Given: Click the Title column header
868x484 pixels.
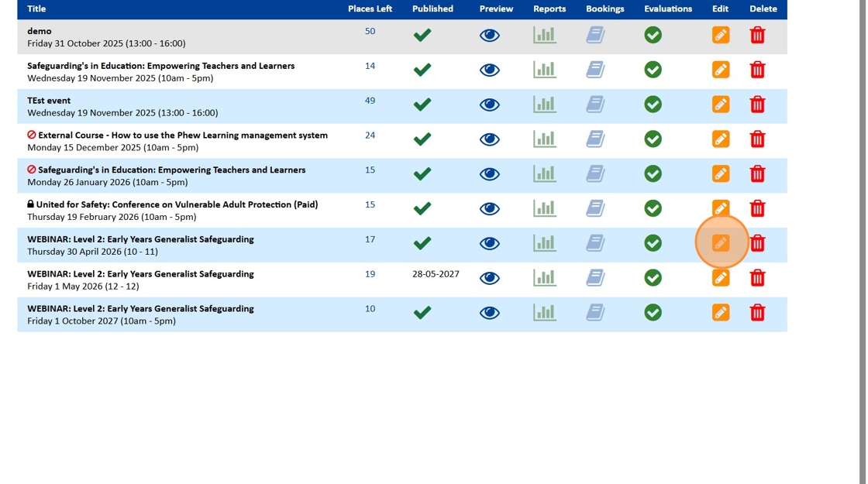Looking at the screenshot, I should pyautogui.click(x=36, y=9).
